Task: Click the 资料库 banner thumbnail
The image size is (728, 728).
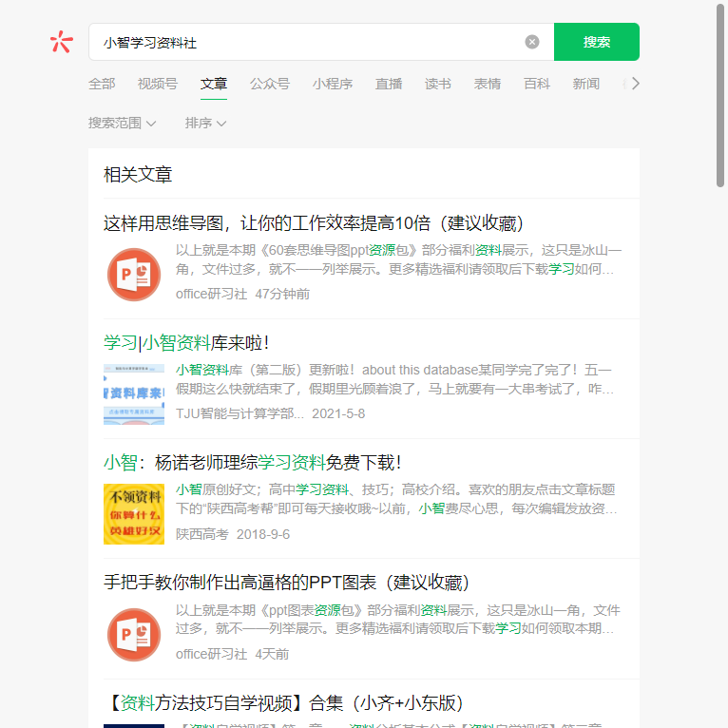Action: click(x=134, y=394)
